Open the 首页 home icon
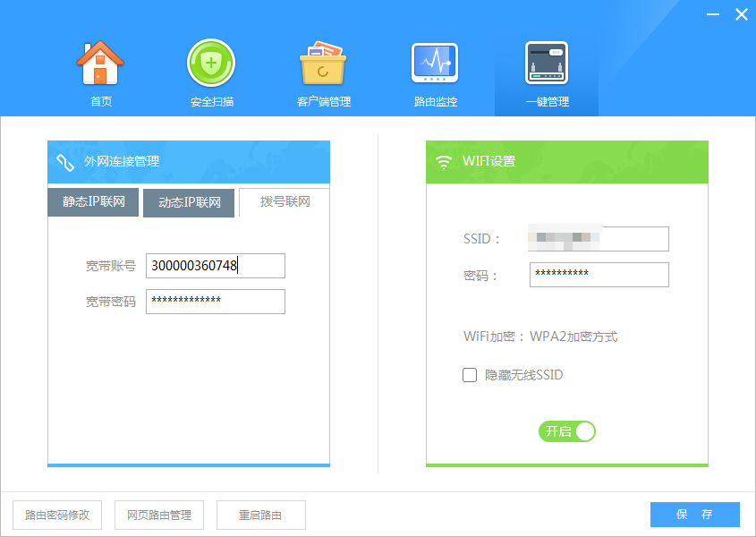The height and width of the screenshot is (537, 756). pyautogui.click(x=100, y=63)
